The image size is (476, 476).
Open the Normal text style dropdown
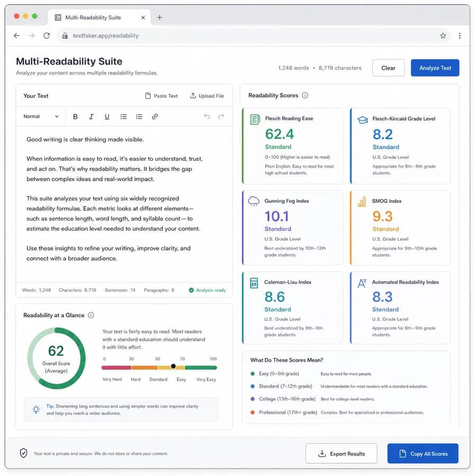[x=41, y=116]
